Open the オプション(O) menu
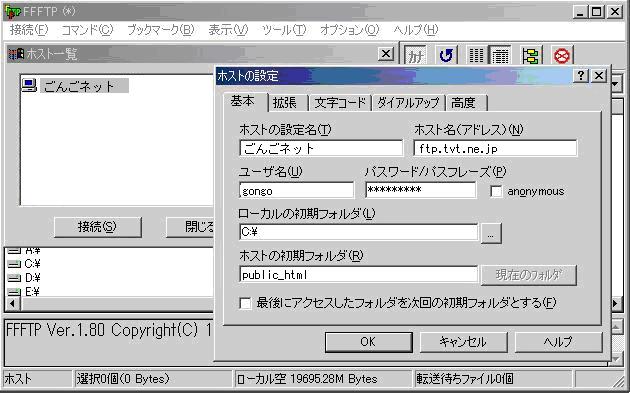 [x=350, y=30]
